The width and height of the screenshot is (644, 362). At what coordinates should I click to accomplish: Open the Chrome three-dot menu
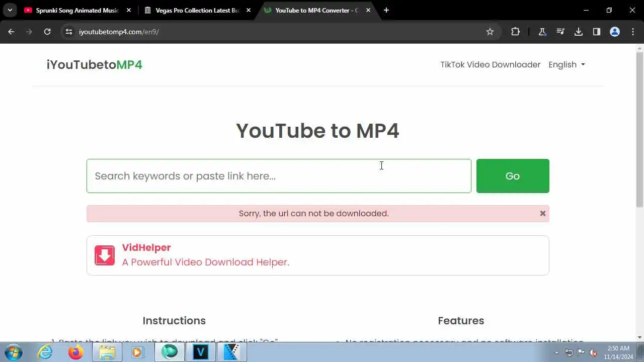click(x=633, y=32)
